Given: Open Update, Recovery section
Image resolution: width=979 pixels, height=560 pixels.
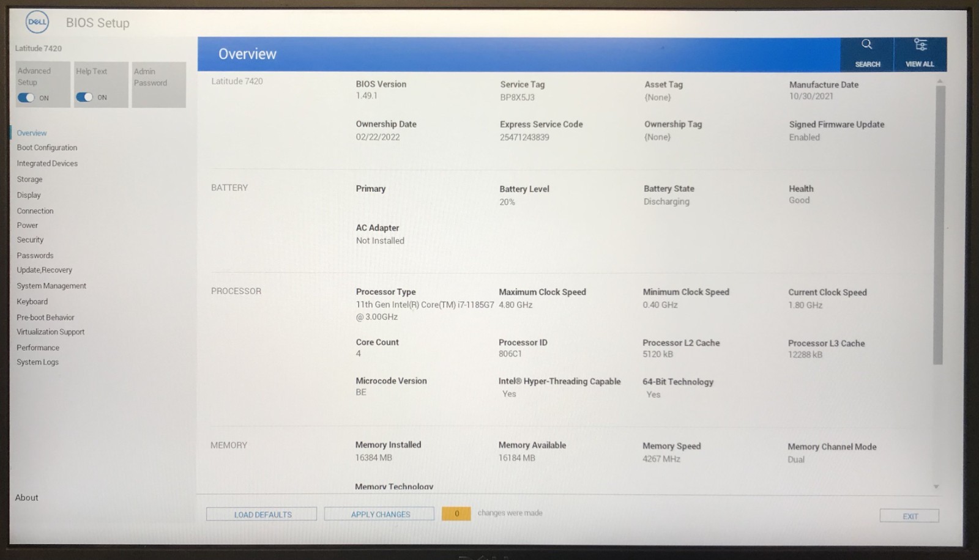Looking at the screenshot, I should (x=45, y=270).
